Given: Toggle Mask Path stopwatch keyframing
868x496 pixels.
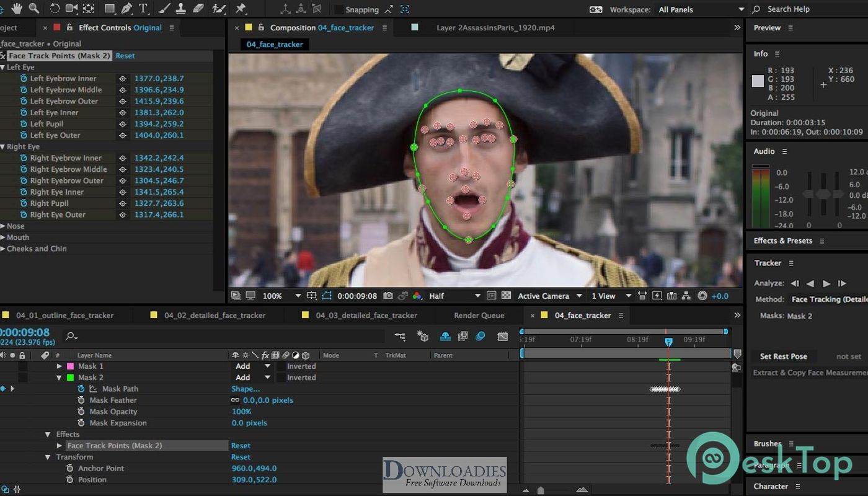Looking at the screenshot, I should pyautogui.click(x=81, y=389).
